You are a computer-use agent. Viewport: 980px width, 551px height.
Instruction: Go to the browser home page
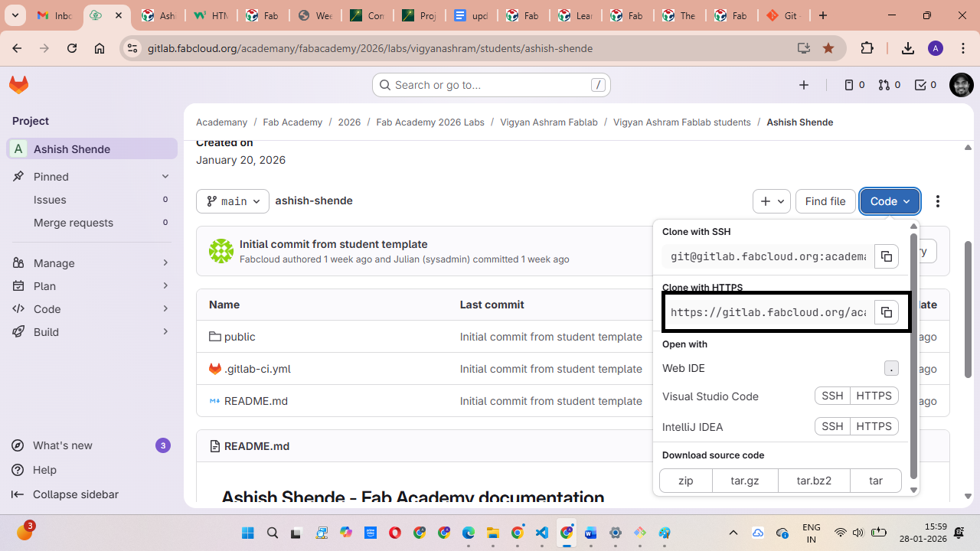point(100,48)
